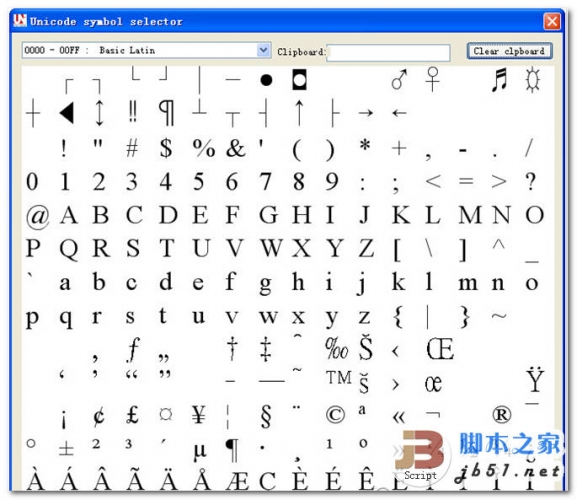Pick the section sign symbol
577x500 pixels.
tap(266, 416)
